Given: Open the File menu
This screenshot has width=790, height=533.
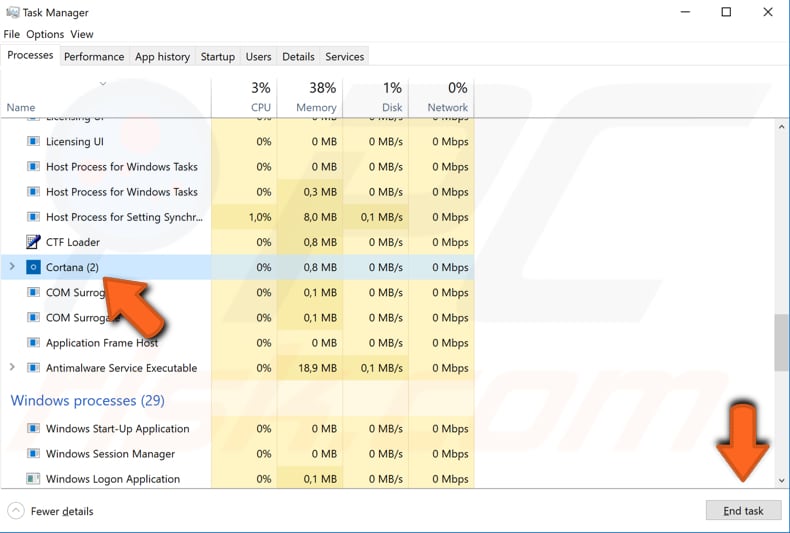Looking at the screenshot, I should 12,34.
